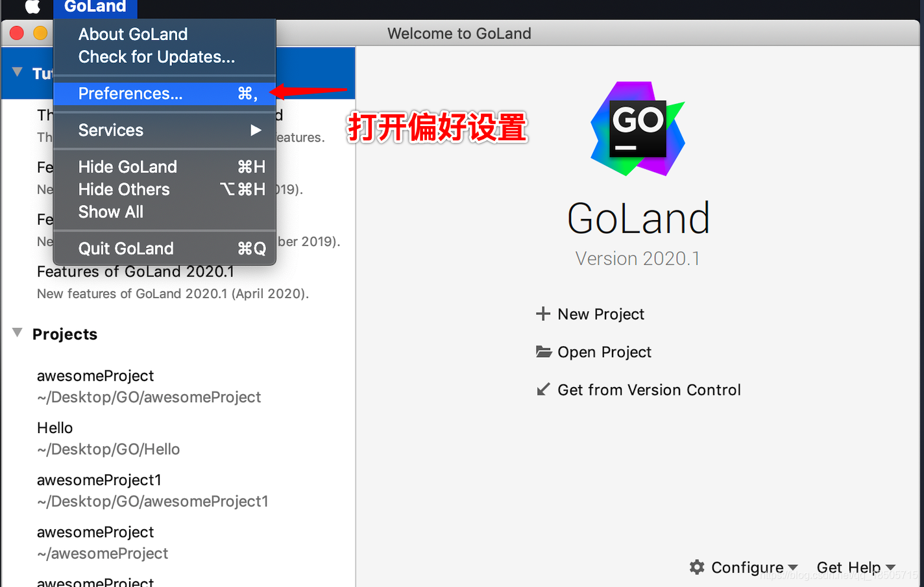Viewport: 924px width, 587px height.
Task: Click the ~/Desktop/GO/awesomeProject1 path
Action: pos(152,501)
